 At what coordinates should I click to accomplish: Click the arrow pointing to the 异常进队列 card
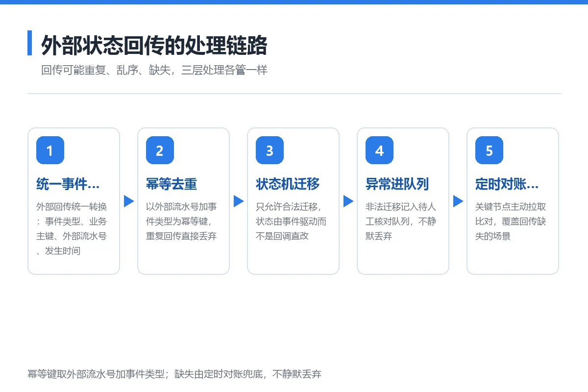(348, 201)
